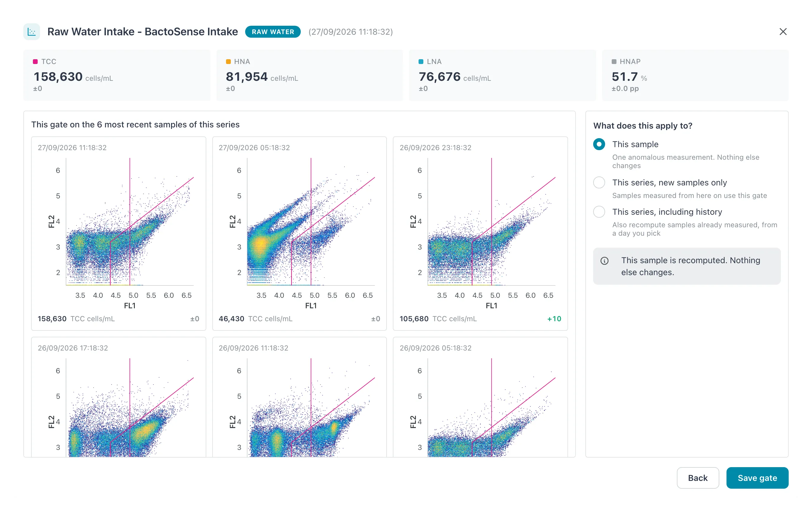Screen dimensions: 812x512
Task: Click the "What does this apply to?" heading
Action: pos(642,126)
